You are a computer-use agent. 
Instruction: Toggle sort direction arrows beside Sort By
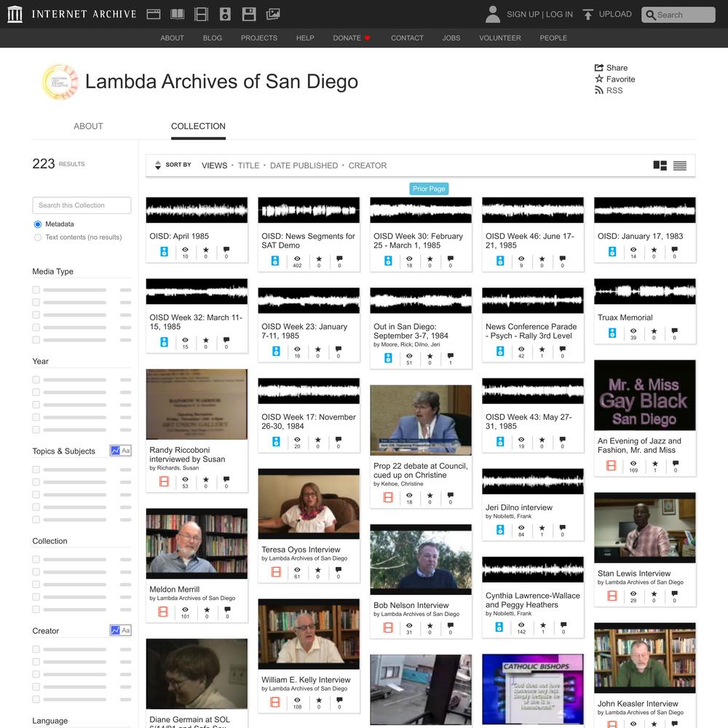158,165
